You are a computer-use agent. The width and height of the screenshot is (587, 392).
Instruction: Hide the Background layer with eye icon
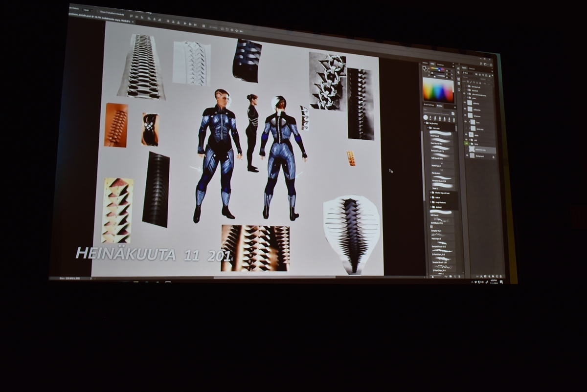point(466,156)
